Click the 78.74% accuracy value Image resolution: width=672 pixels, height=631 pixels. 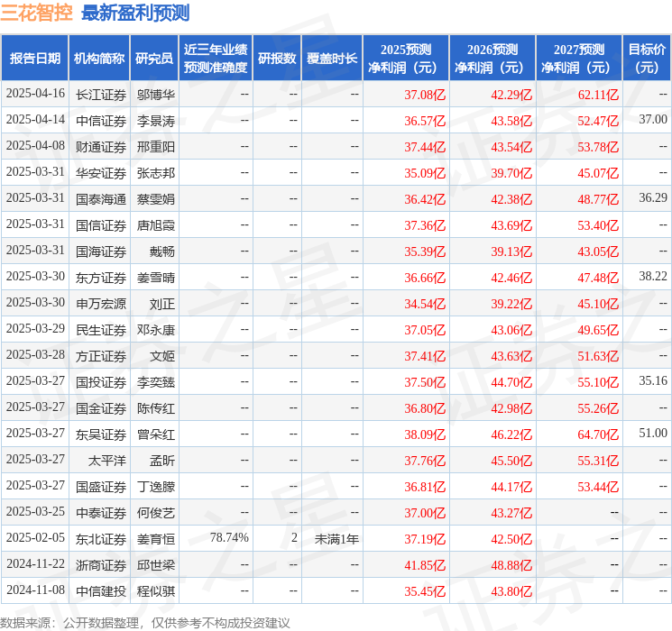point(229,537)
